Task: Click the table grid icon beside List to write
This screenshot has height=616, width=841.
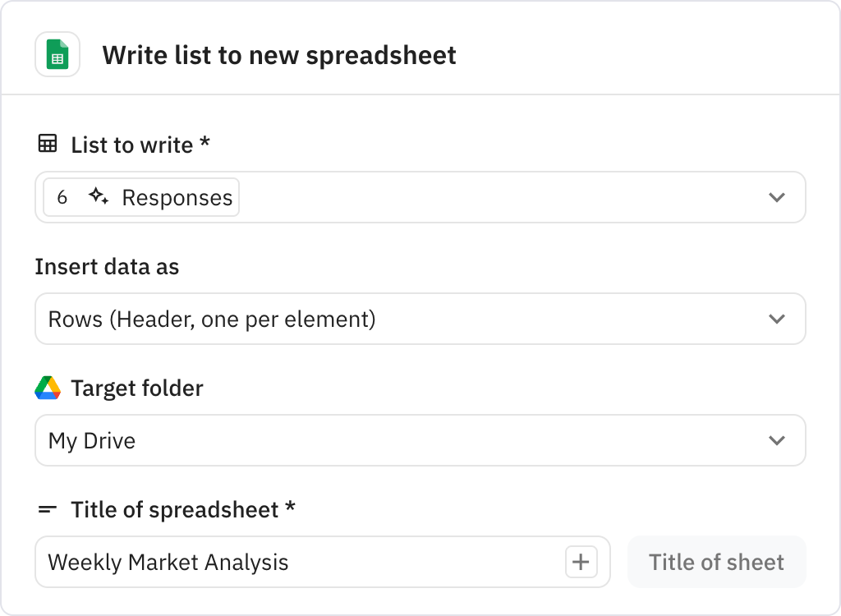Action: pos(48,144)
